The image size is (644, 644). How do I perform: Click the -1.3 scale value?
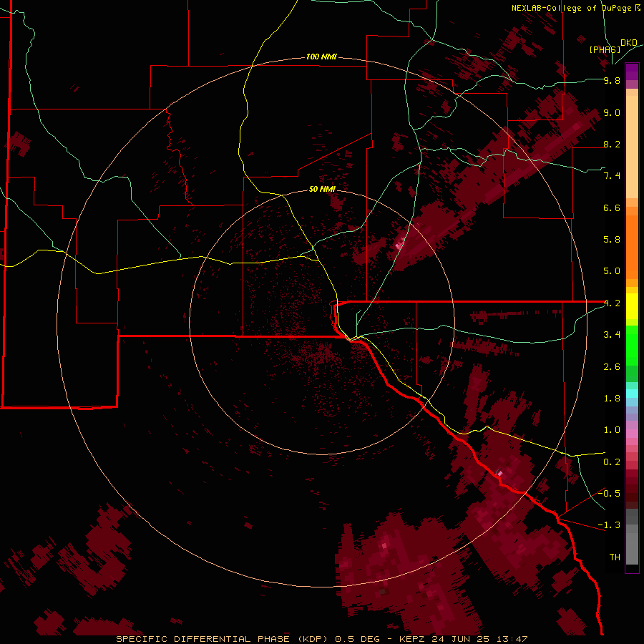coord(609,525)
